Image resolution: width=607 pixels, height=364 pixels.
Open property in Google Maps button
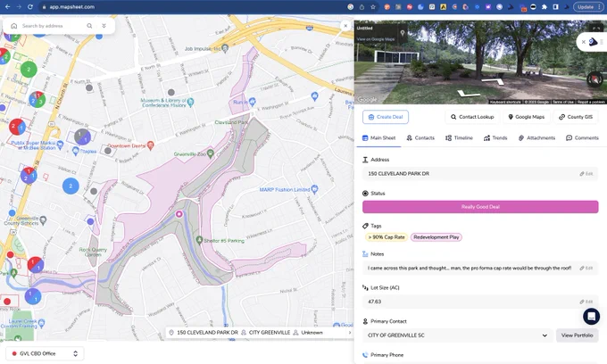pyautogui.click(x=526, y=117)
